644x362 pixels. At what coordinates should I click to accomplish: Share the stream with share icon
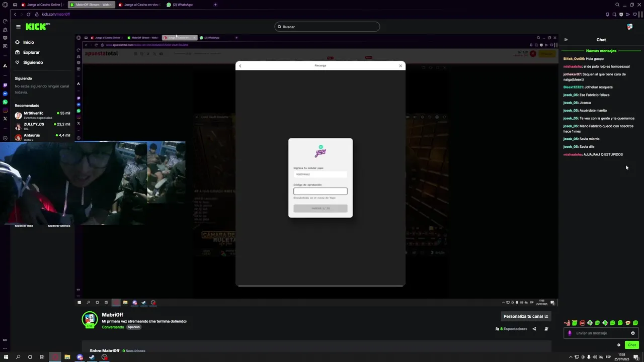tap(534, 329)
